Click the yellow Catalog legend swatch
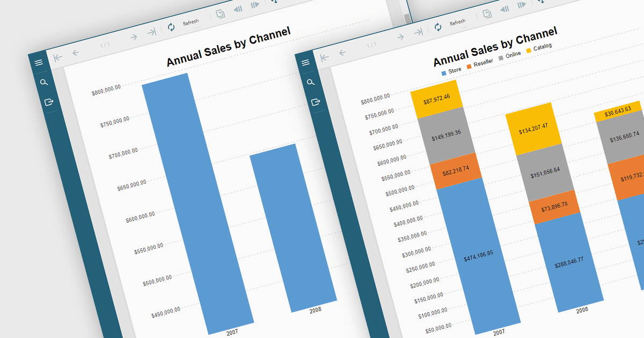The width and height of the screenshot is (644, 338). coord(528,50)
